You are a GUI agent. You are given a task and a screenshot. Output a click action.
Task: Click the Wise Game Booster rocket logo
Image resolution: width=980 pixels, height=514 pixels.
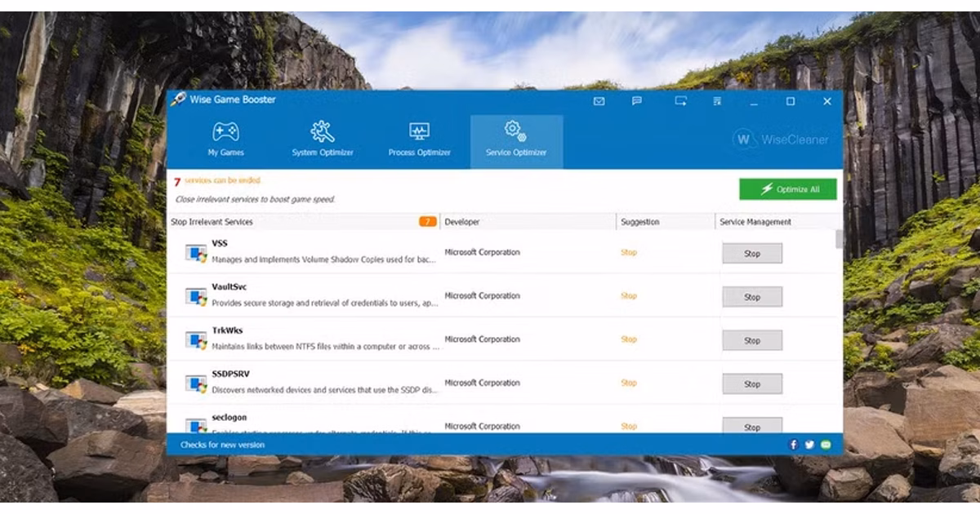click(x=177, y=99)
